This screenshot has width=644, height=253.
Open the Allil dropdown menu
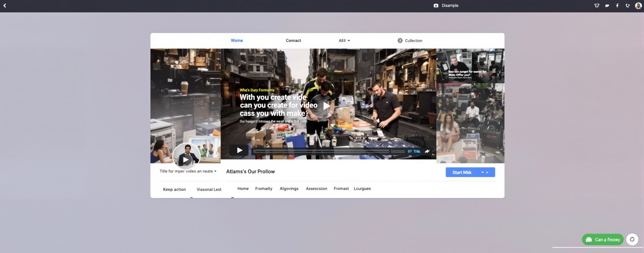click(x=344, y=41)
